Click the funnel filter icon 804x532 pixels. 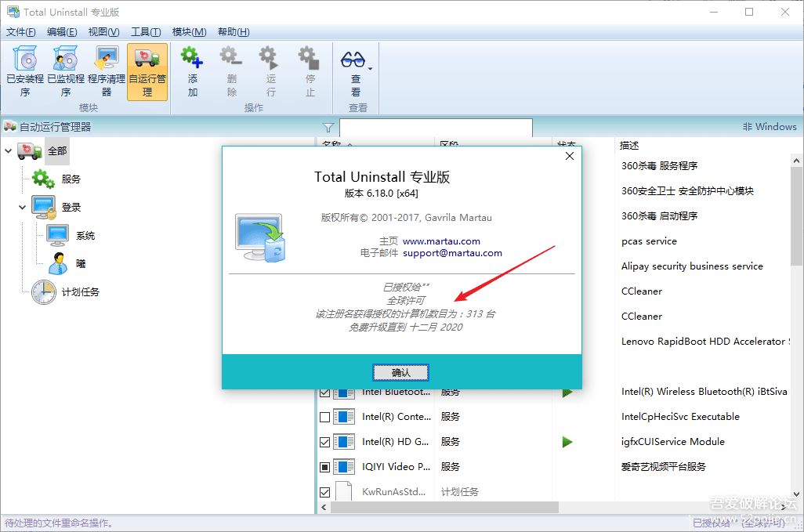pyautogui.click(x=328, y=128)
